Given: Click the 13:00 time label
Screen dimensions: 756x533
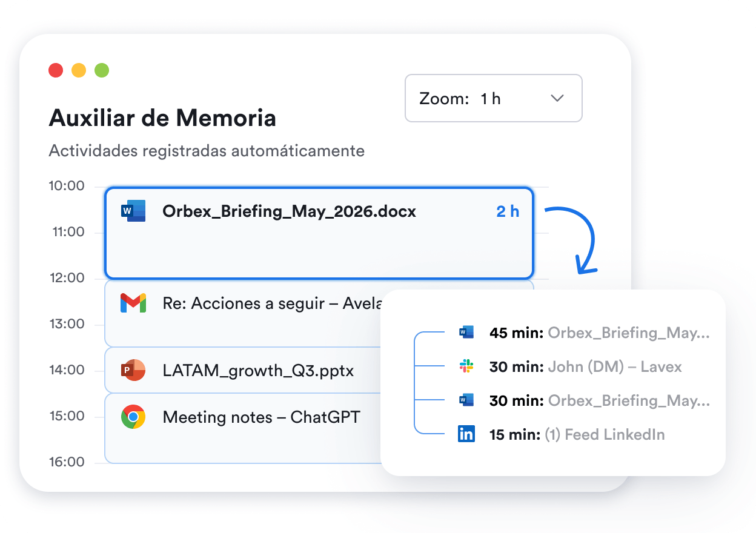Looking at the screenshot, I should coord(67,324).
